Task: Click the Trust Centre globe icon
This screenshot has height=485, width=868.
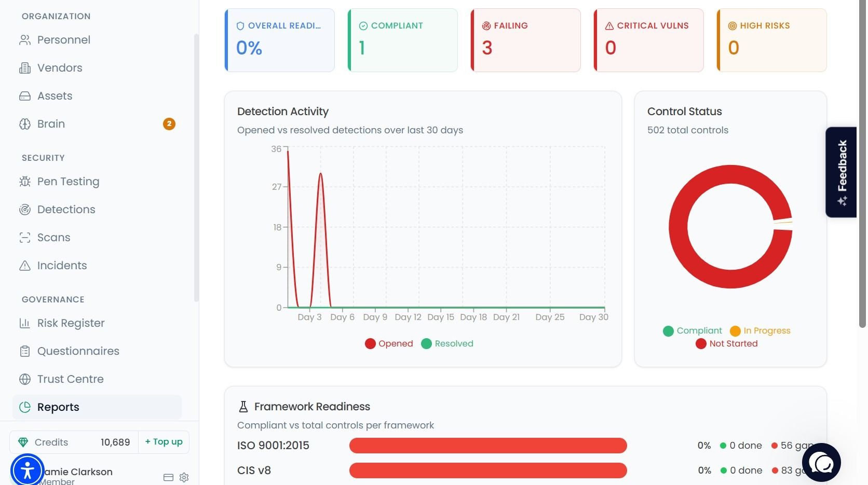Action: pos(25,379)
